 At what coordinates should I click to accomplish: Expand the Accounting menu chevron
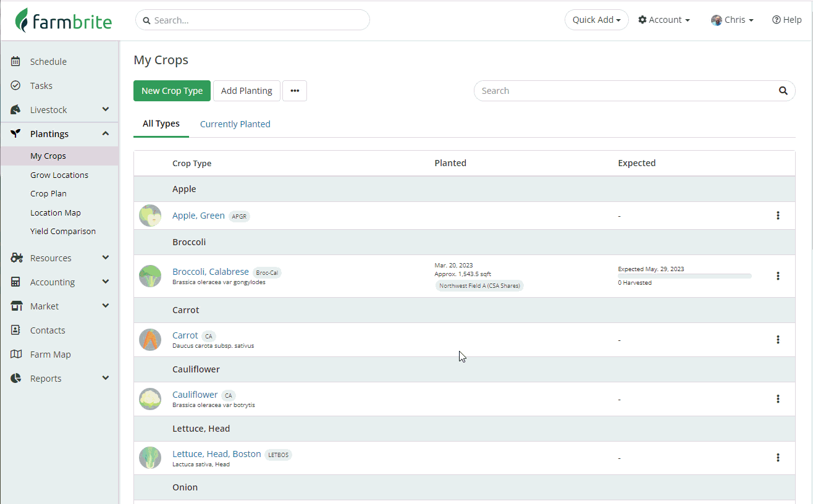point(106,282)
